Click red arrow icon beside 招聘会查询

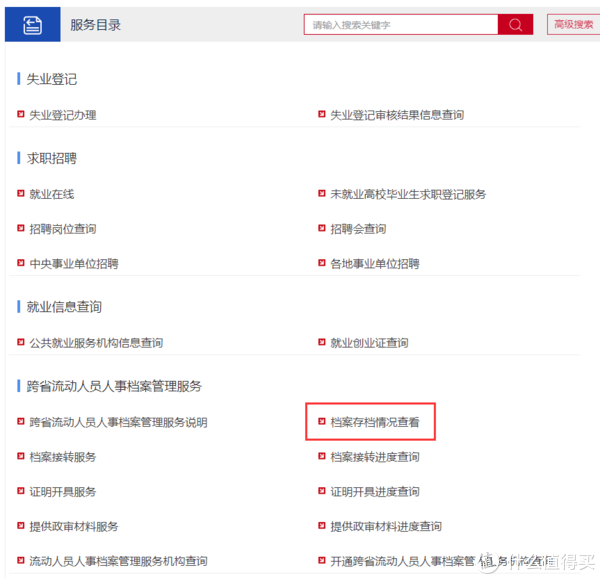pos(322,228)
